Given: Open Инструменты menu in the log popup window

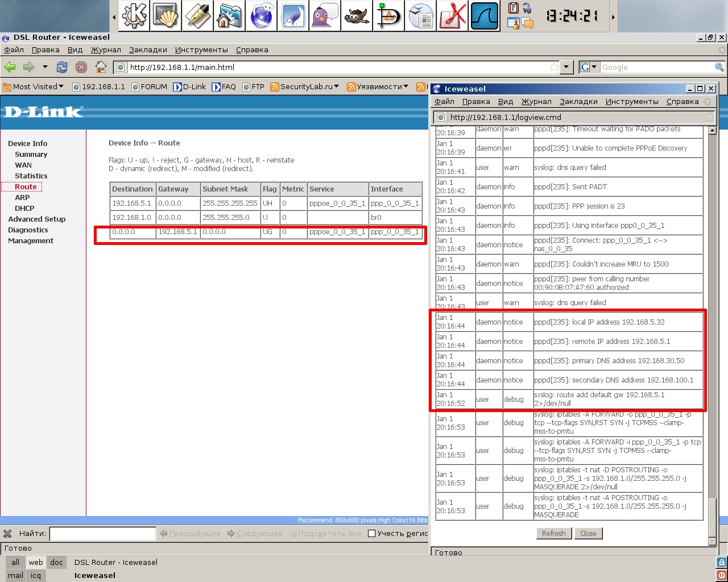Looking at the screenshot, I should pyautogui.click(x=631, y=102).
